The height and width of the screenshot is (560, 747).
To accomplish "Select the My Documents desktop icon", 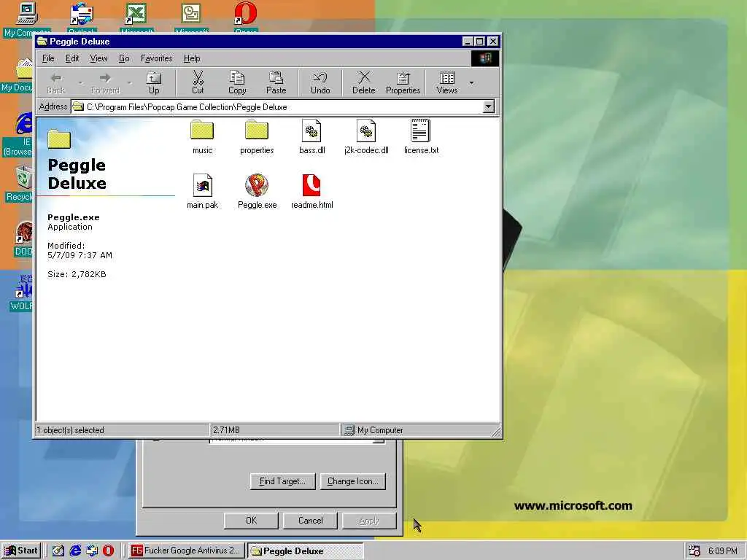I will (18, 75).
